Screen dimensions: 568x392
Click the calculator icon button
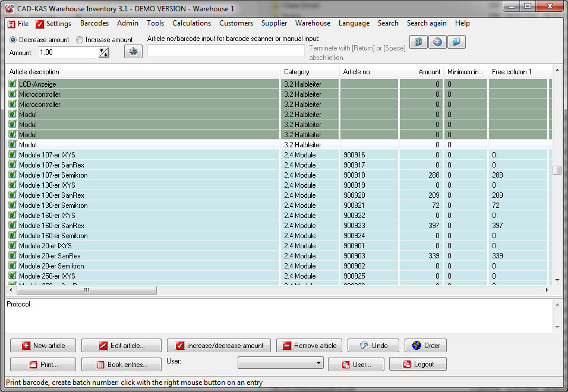point(418,42)
